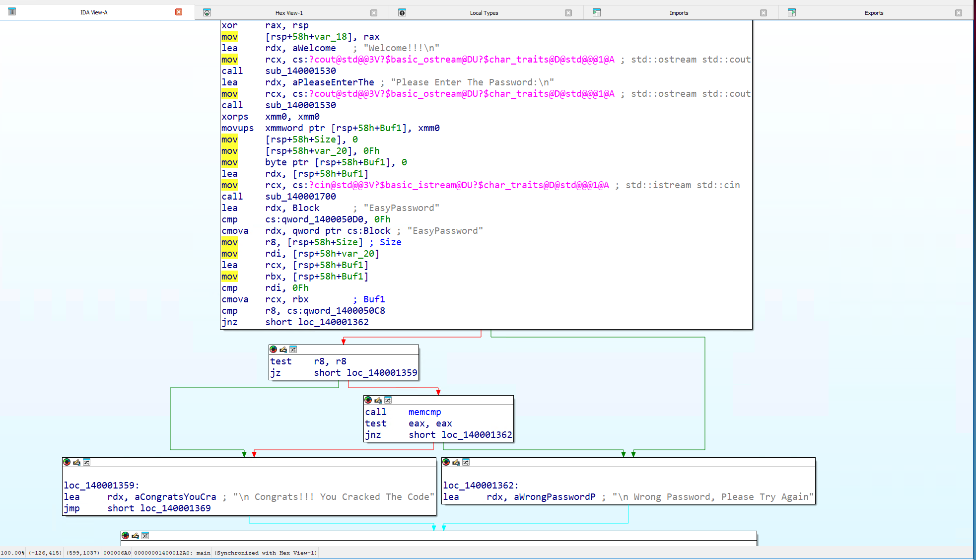Select loc_140001369 jump target

[x=175, y=508]
